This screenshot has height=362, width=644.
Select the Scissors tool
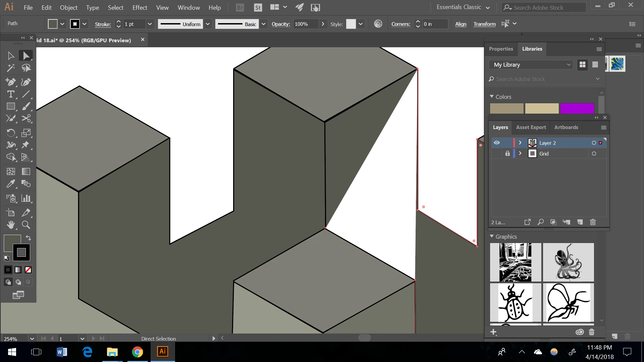[26, 118]
